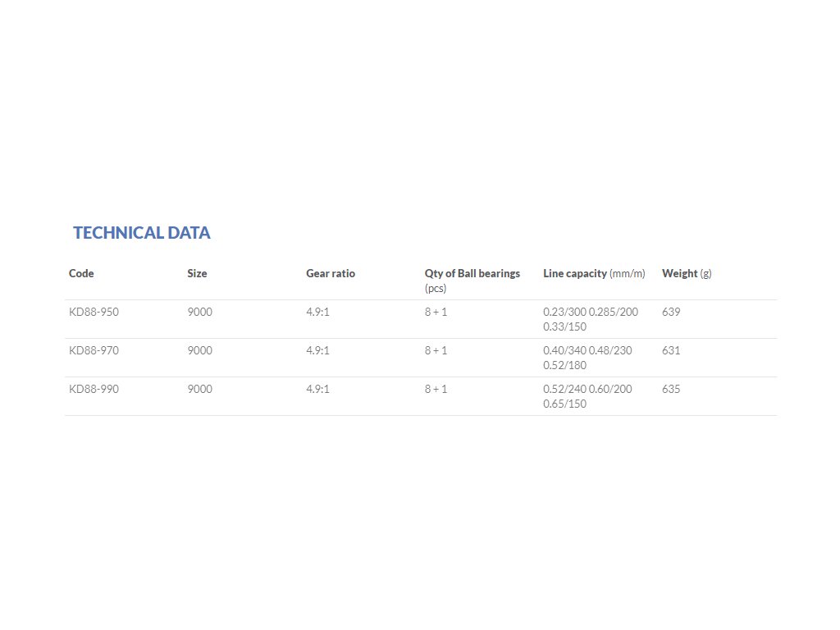Click the weight value 639

point(671,313)
